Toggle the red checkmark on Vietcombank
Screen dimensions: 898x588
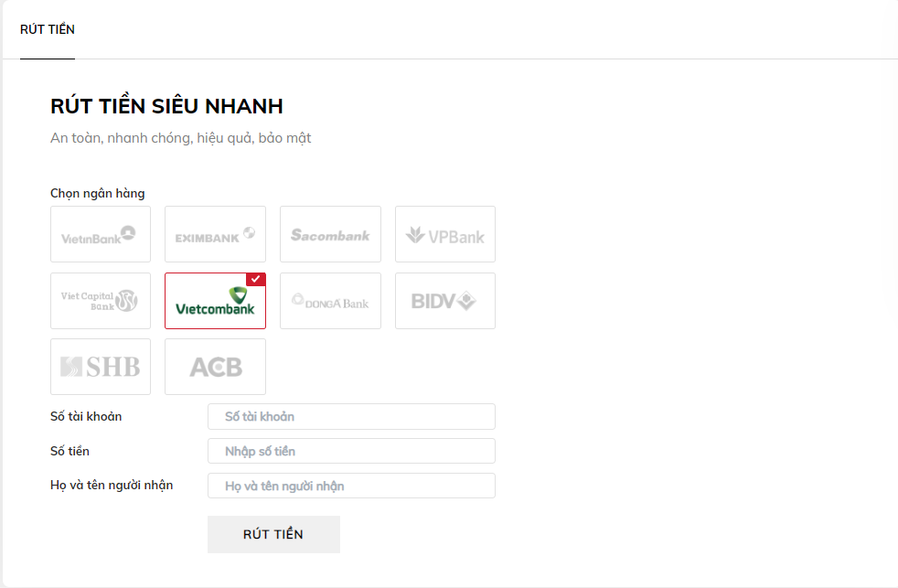pos(257,279)
